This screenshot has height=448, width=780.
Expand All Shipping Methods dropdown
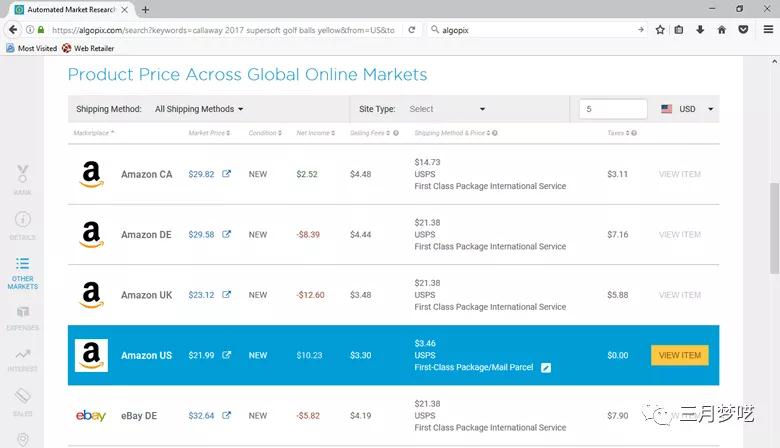click(199, 109)
